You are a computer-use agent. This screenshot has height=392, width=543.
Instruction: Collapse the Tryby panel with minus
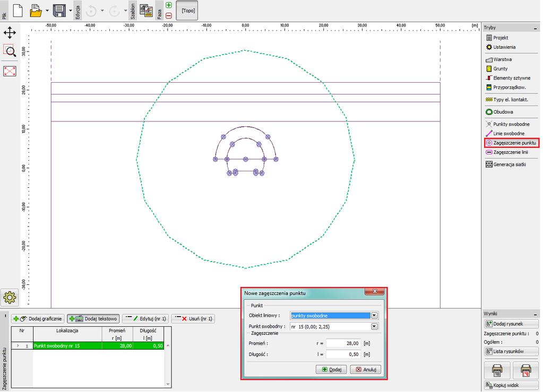(x=536, y=28)
